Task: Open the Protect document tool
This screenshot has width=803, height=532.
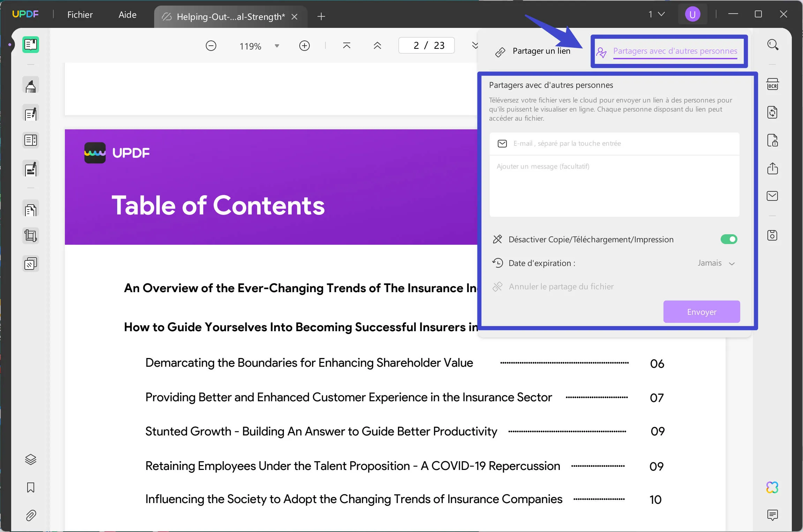Action: point(773,140)
